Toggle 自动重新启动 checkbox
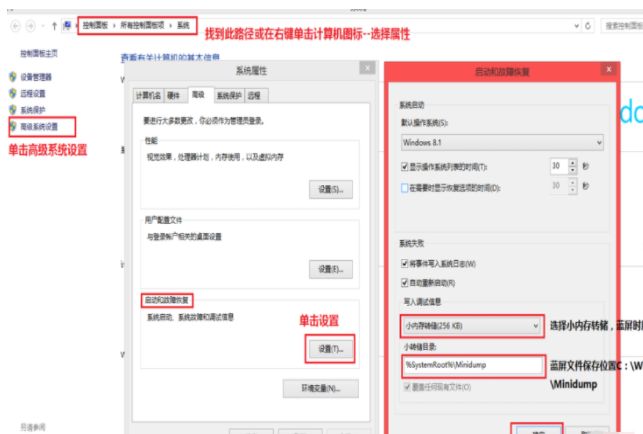Viewport: 643px width, 434px height. [405, 284]
